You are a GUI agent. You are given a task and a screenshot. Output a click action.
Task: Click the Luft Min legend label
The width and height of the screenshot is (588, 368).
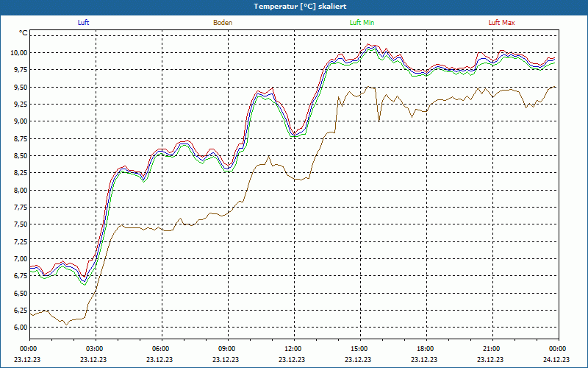click(362, 23)
